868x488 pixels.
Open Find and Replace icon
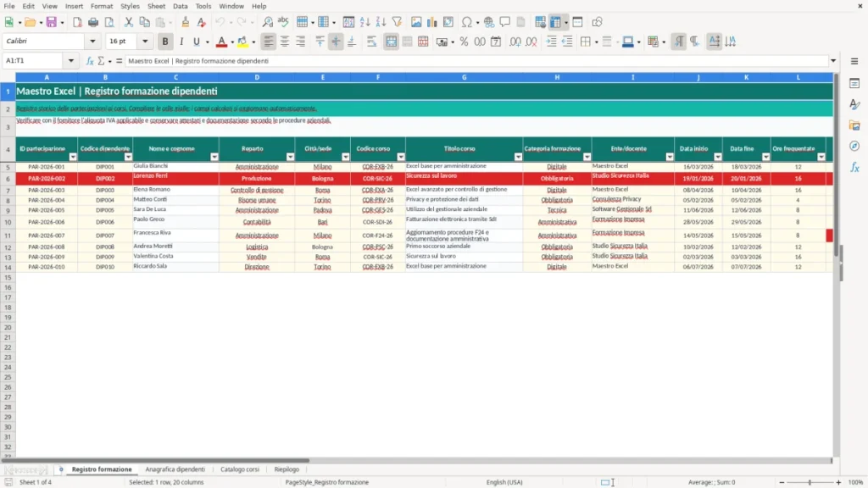[x=267, y=22]
